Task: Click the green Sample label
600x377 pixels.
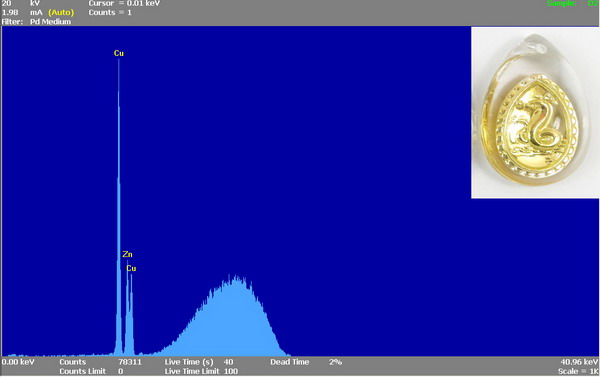Action: click(x=562, y=3)
